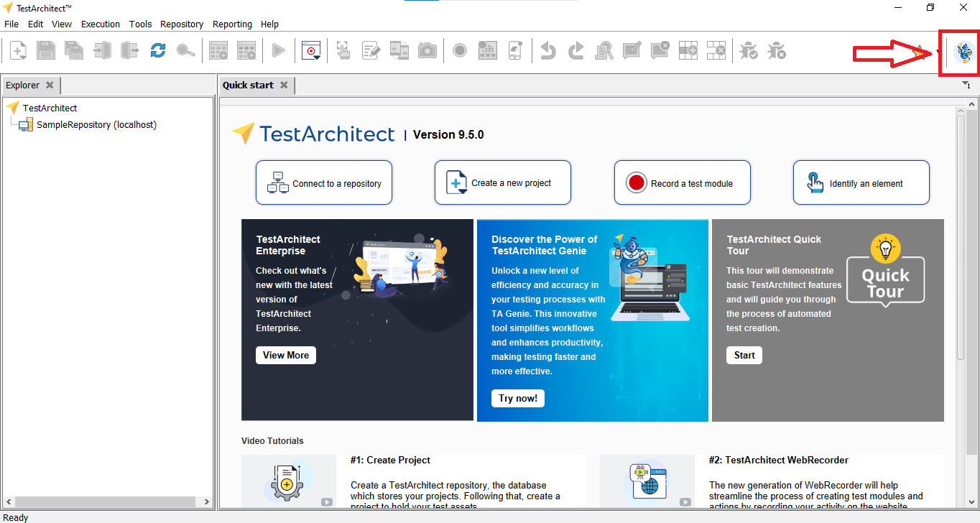Click Record a test module button
The height and width of the screenshot is (523, 980).
683,182
